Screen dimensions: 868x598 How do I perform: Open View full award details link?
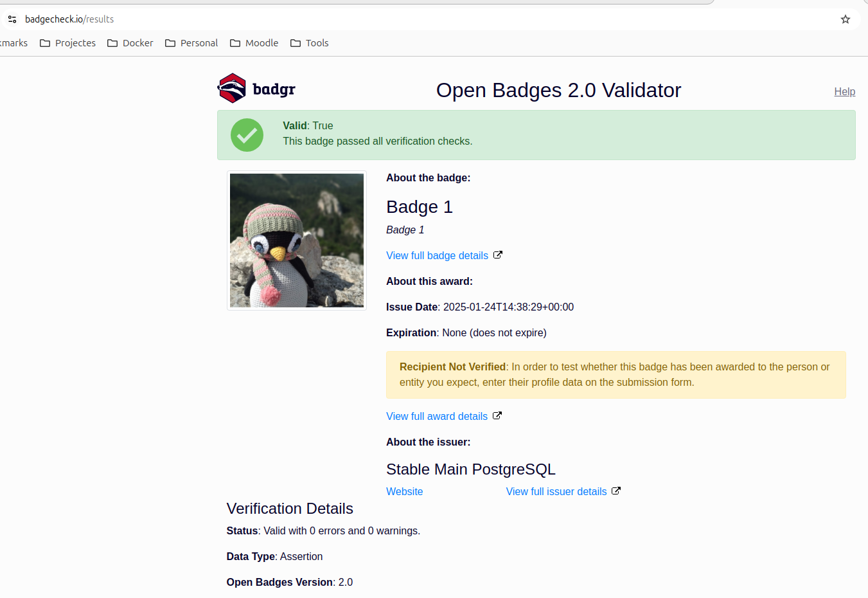point(437,416)
